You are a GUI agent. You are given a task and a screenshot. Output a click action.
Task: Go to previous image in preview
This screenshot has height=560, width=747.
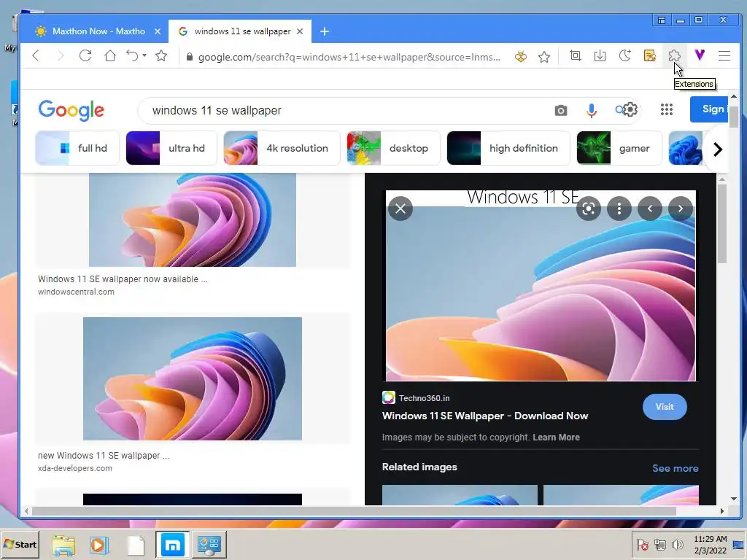pyautogui.click(x=650, y=209)
